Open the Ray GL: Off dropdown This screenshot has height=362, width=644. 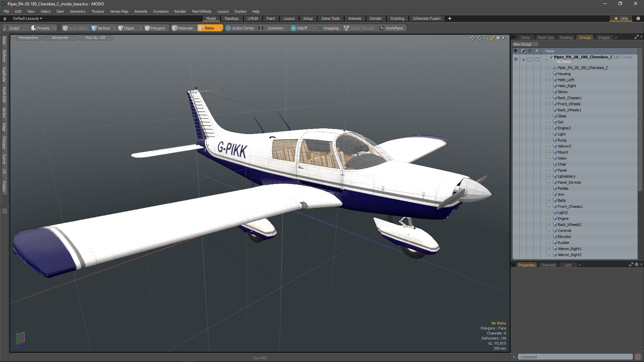tap(95, 38)
